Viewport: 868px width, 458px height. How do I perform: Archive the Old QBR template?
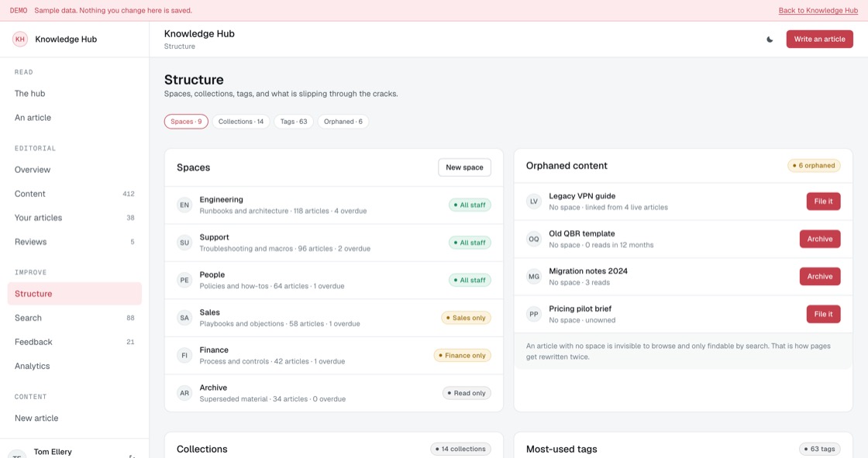[x=820, y=239]
